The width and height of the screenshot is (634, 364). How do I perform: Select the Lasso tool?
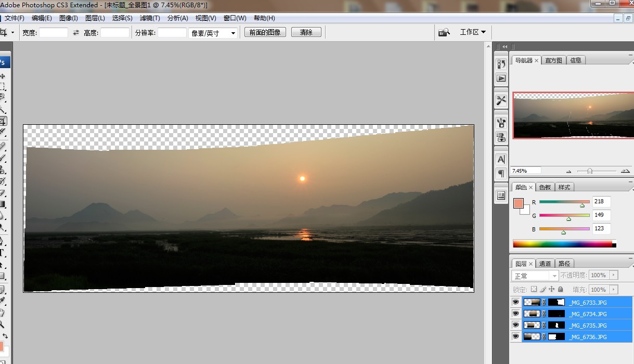pos(3,97)
